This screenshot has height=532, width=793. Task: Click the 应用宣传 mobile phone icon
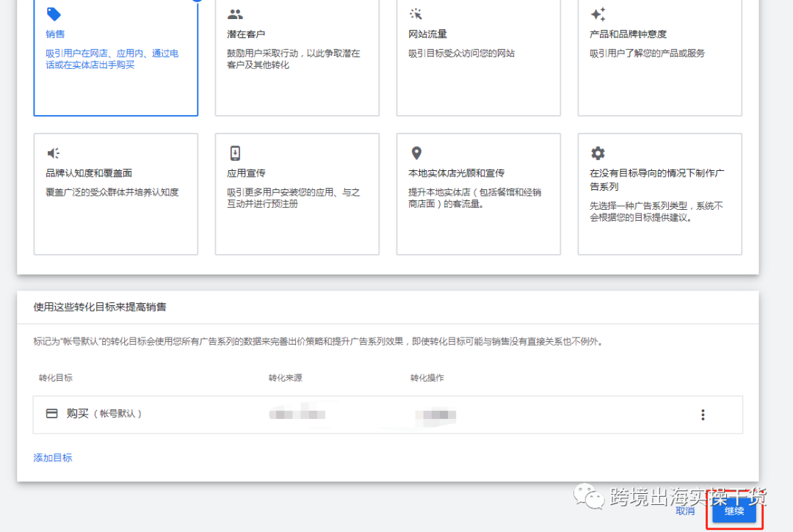pyautogui.click(x=235, y=153)
